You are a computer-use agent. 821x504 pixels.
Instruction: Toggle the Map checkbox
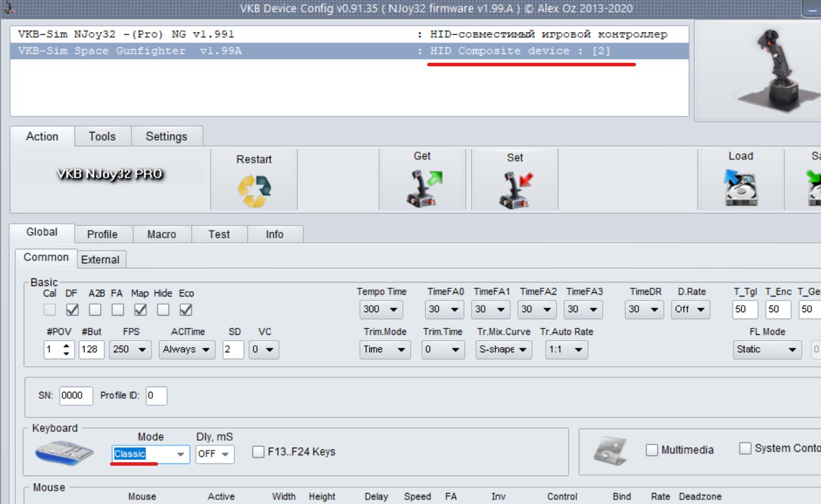click(x=140, y=310)
